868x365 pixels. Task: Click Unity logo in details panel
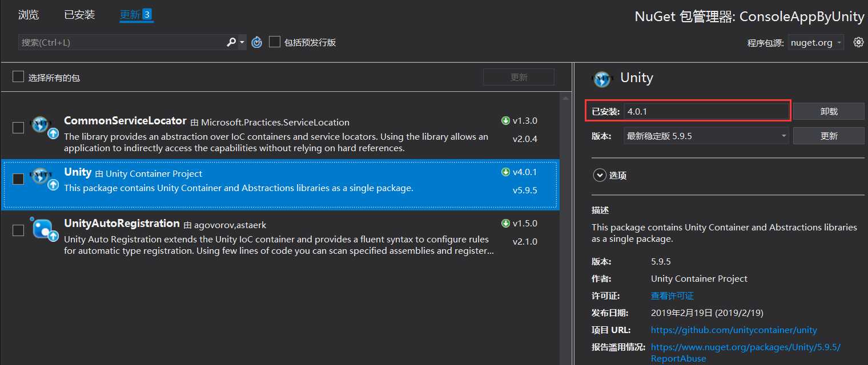tap(602, 79)
